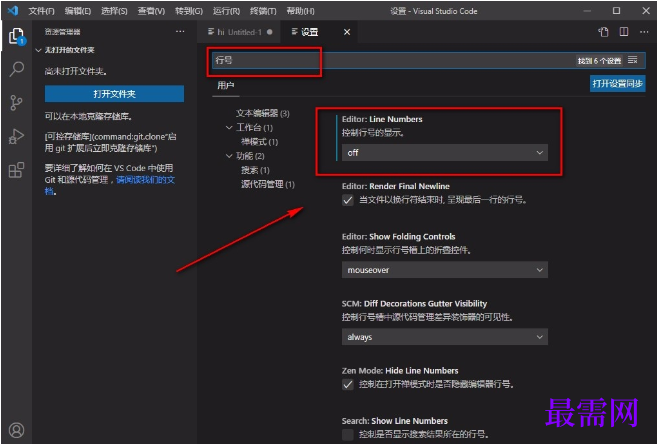Image resolution: width=657 pixels, height=444 pixels.
Task: Switch to the Untitled-1 editor tab
Action: (239, 32)
